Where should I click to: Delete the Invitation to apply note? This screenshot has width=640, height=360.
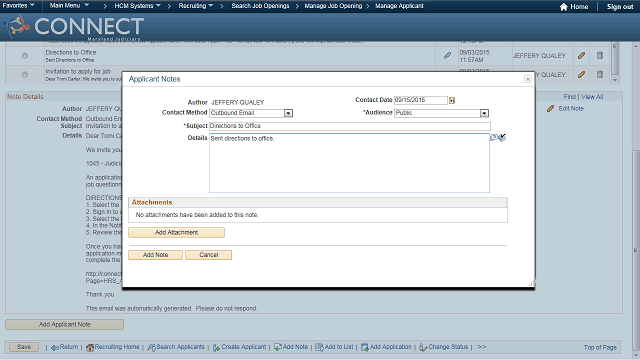[x=600, y=74]
